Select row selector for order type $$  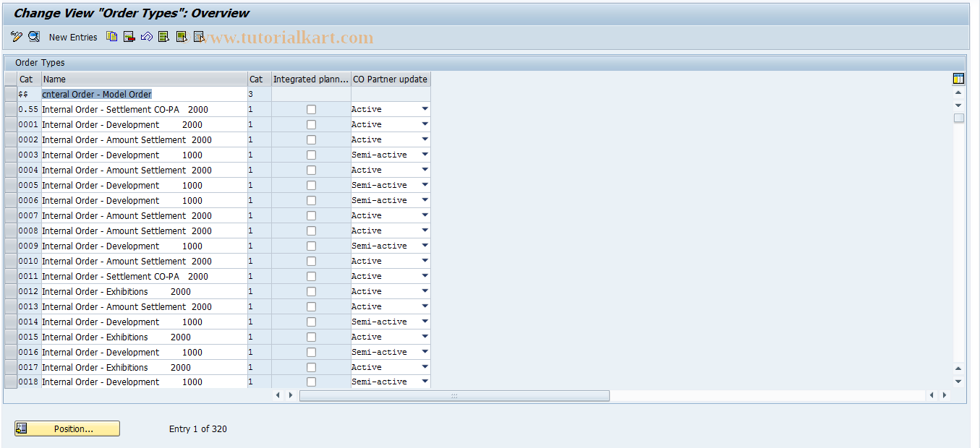click(x=10, y=94)
